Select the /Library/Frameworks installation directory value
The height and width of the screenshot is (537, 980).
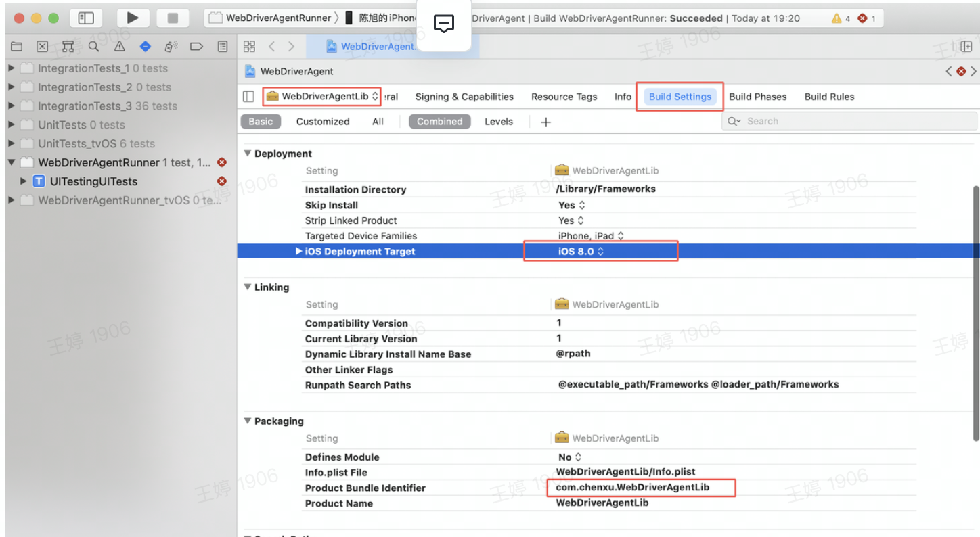(x=606, y=189)
